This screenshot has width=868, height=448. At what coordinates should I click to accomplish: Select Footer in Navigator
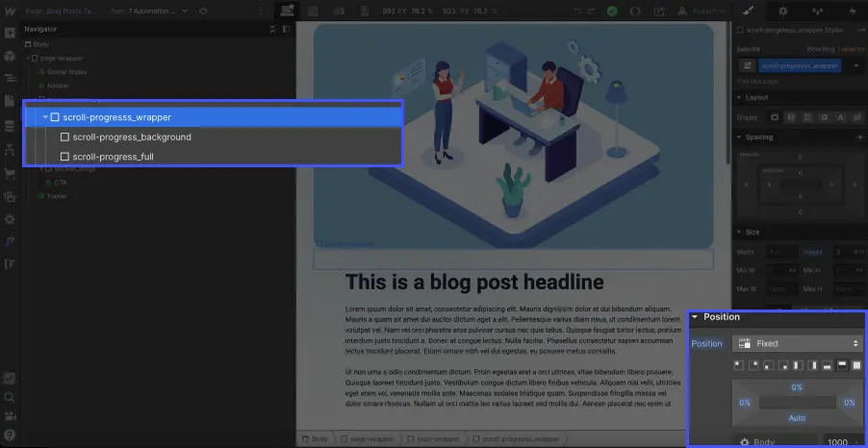tap(52, 196)
